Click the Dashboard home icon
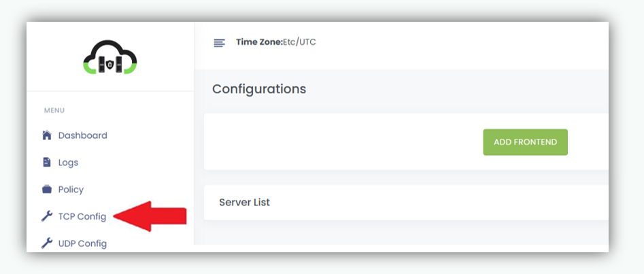 [47, 135]
